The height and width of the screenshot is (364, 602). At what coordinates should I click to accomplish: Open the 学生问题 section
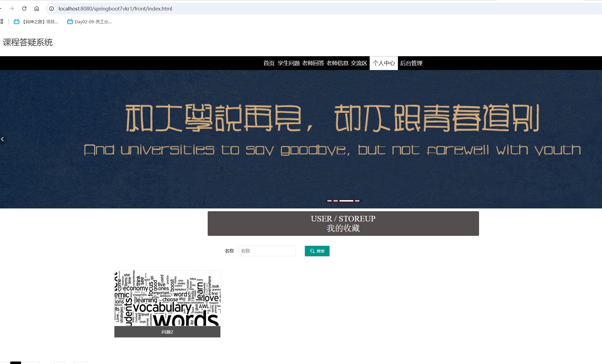[x=289, y=63]
